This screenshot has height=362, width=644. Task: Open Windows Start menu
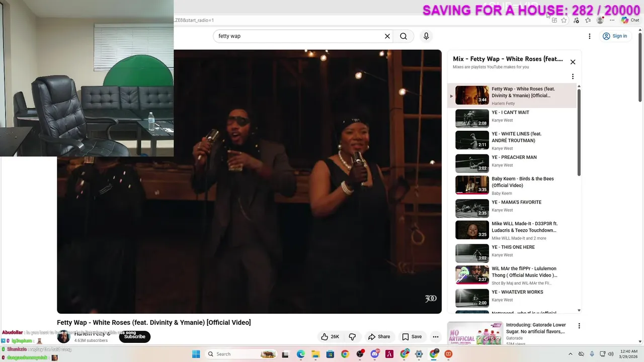[196, 354]
